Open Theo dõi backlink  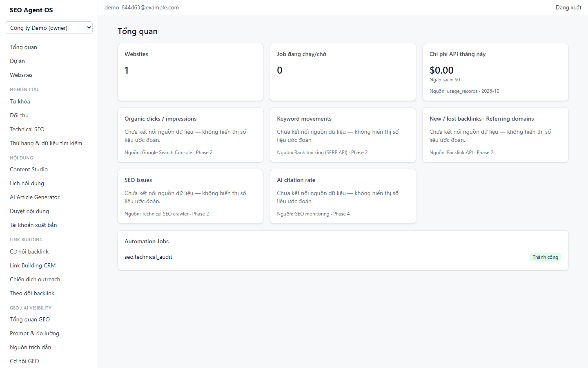pos(32,293)
